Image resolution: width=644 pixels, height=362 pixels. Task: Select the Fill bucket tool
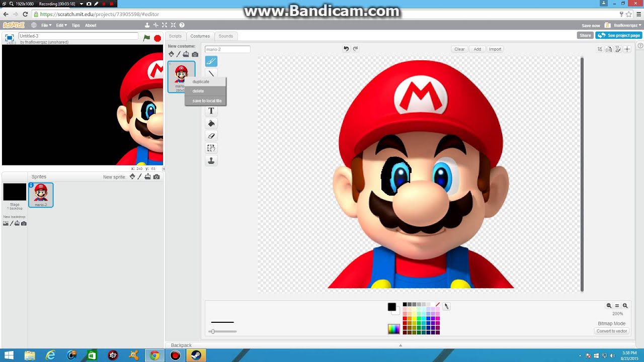click(211, 123)
